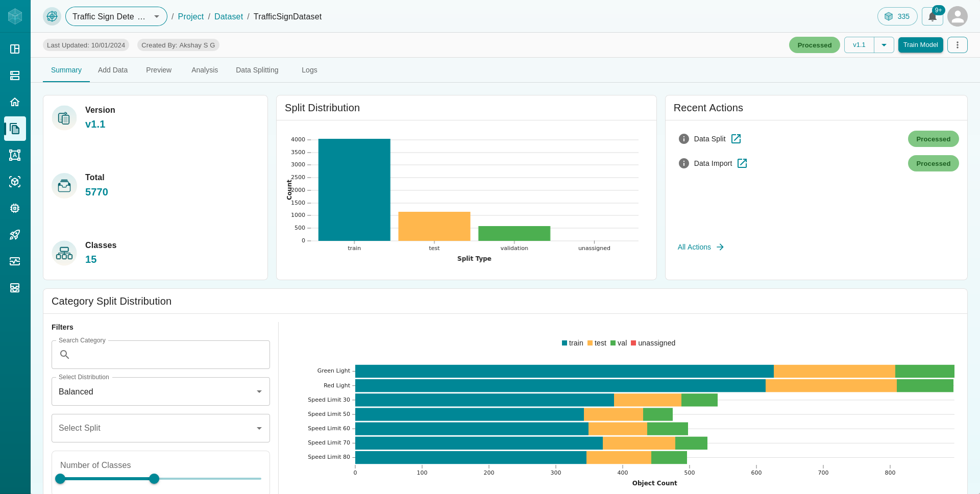Click the 335 credits cube badge
This screenshot has width=980, height=494.
(897, 16)
